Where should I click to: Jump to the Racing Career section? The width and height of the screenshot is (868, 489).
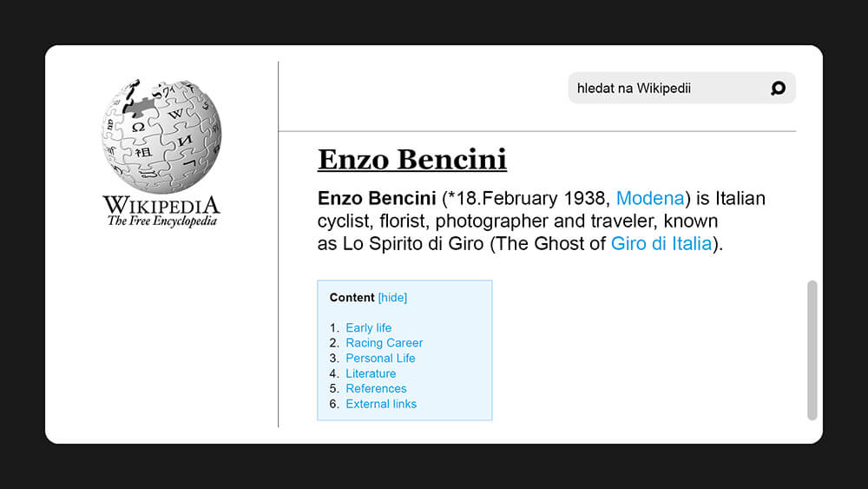385,343
